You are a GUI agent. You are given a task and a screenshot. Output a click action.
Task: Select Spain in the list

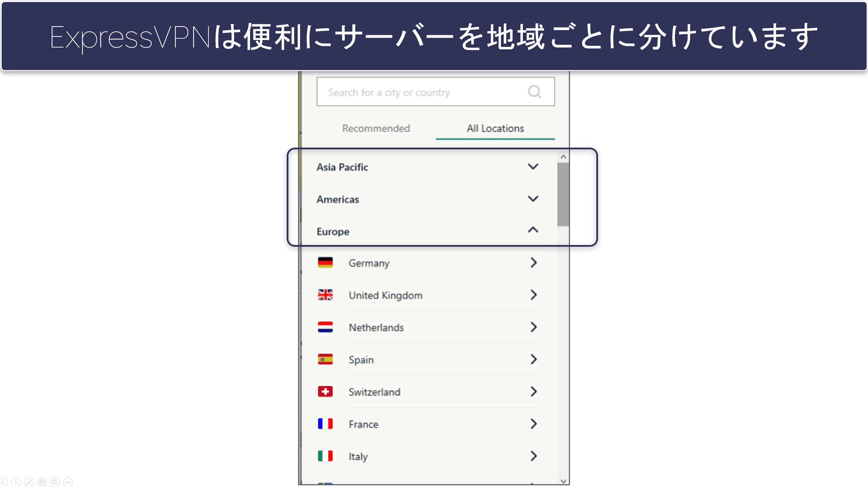pos(361,360)
